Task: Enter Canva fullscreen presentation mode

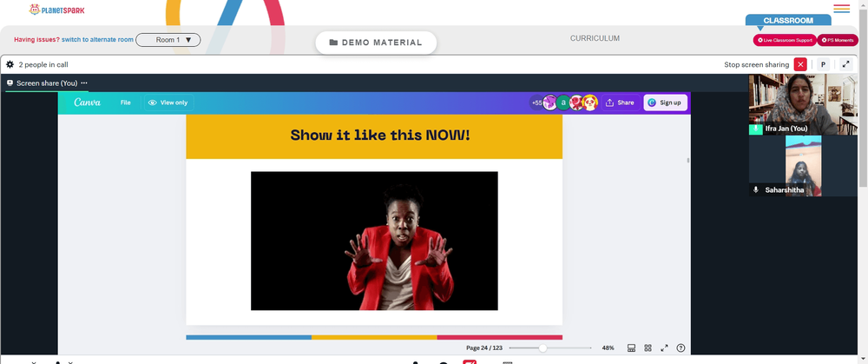Action: coord(664,348)
